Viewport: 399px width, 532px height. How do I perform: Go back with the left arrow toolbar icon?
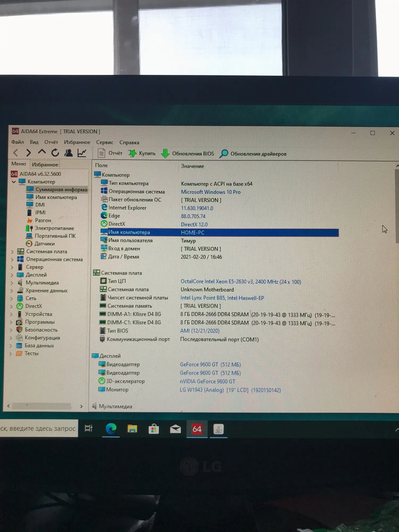click(x=16, y=153)
